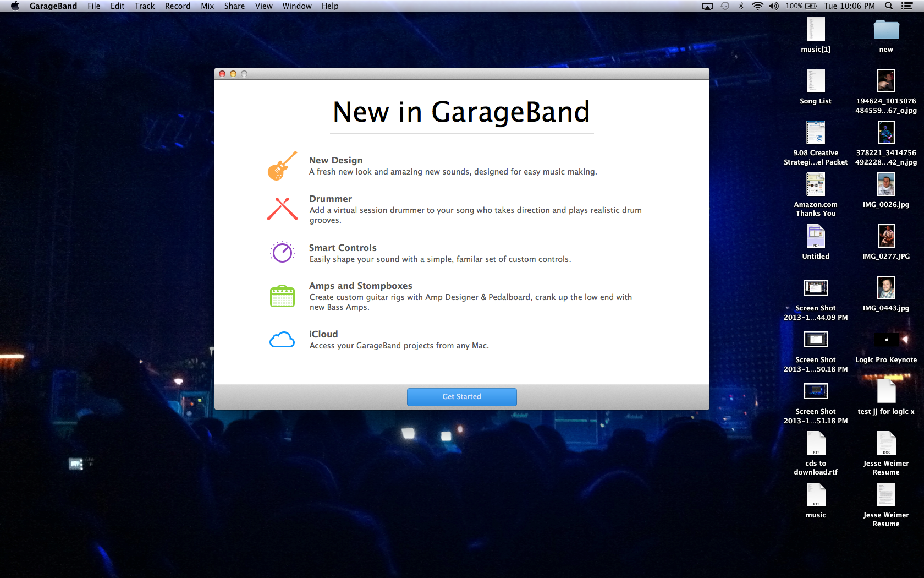Click the green Amps and Stompboxes icon
The height and width of the screenshot is (578, 924).
(x=282, y=296)
